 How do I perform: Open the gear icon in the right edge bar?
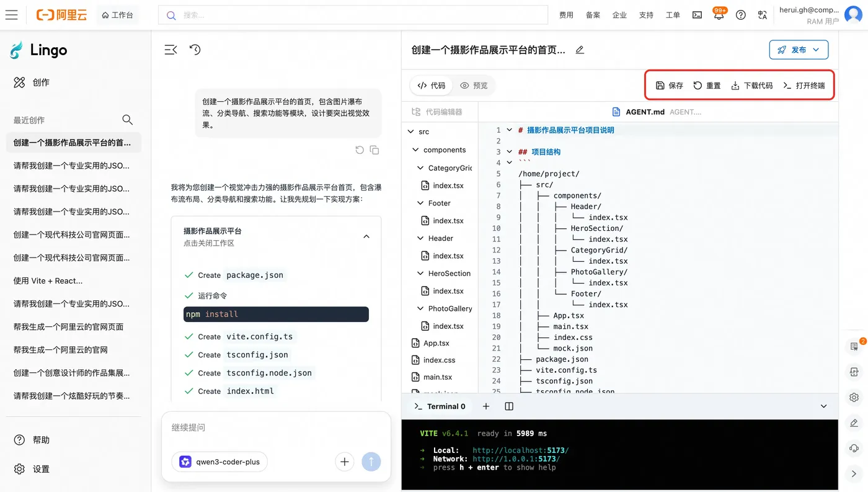(x=854, y=397)
